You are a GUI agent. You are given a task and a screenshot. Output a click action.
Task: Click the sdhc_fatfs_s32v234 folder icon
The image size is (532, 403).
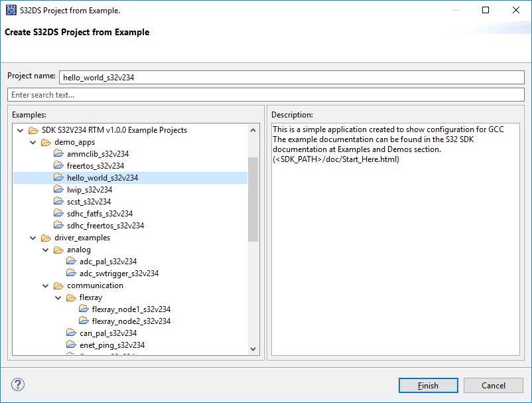[58, 213]
